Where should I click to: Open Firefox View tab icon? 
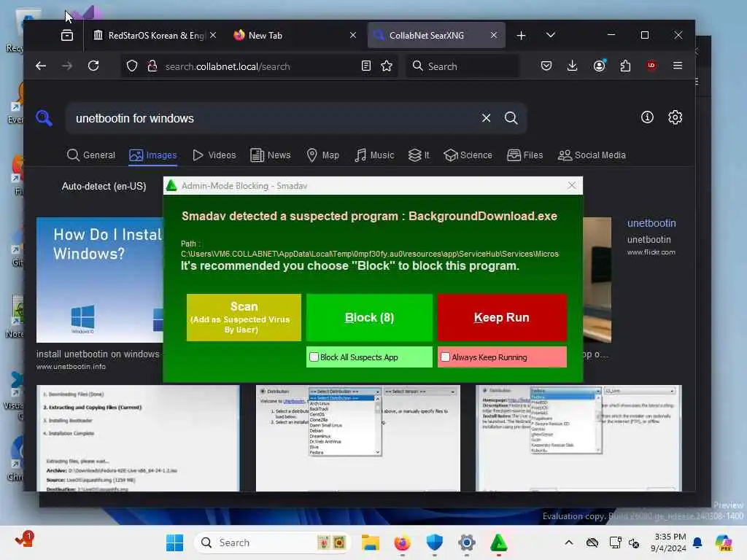tap(67, 35)
